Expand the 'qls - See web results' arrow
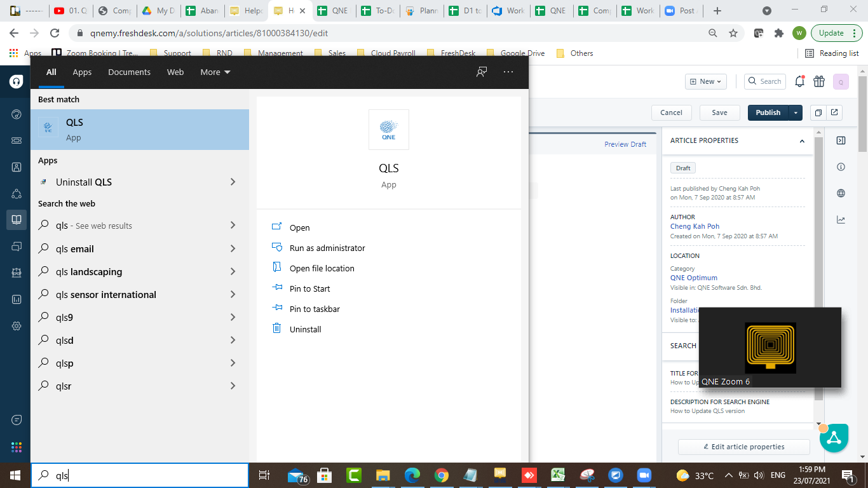The image size is (868, 488). tap(233, 225)
